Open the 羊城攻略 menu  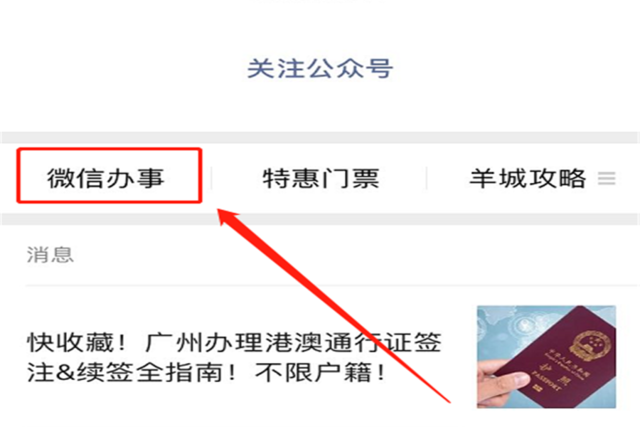528,178
